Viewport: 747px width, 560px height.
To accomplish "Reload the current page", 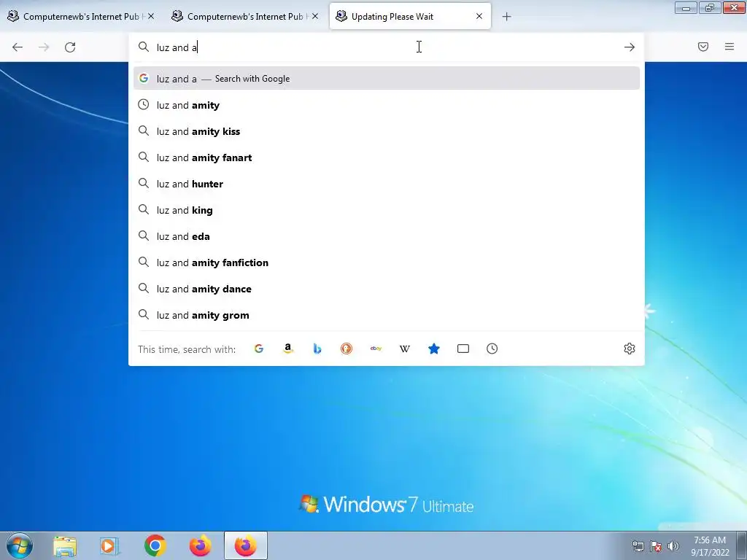I will tap(70, 47).
